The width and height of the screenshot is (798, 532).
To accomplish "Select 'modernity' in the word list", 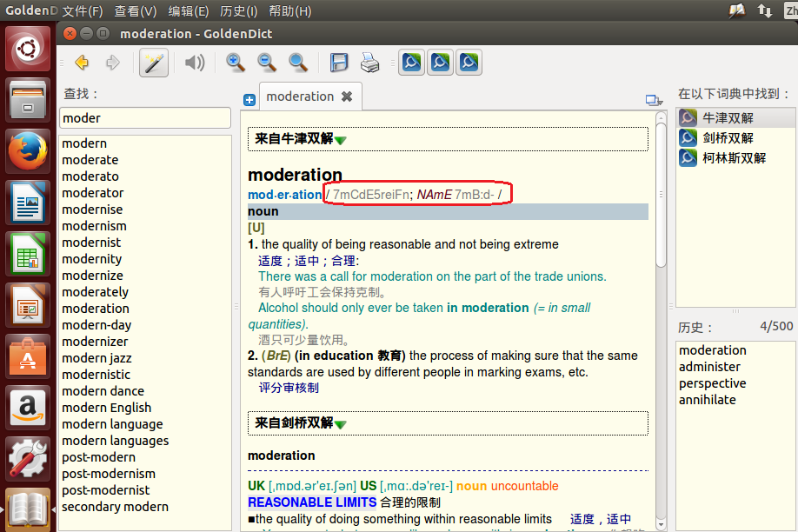I will [92, 259].
